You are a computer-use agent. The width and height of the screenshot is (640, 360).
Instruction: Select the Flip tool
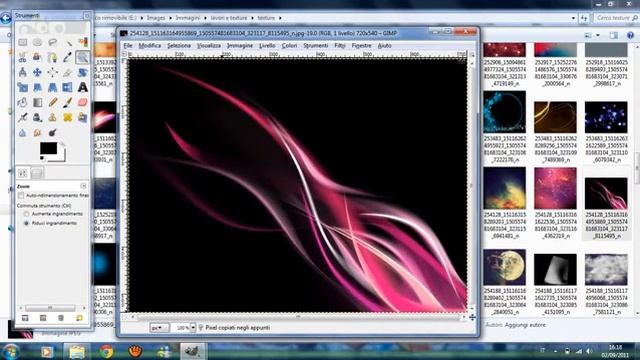[67, 87]
